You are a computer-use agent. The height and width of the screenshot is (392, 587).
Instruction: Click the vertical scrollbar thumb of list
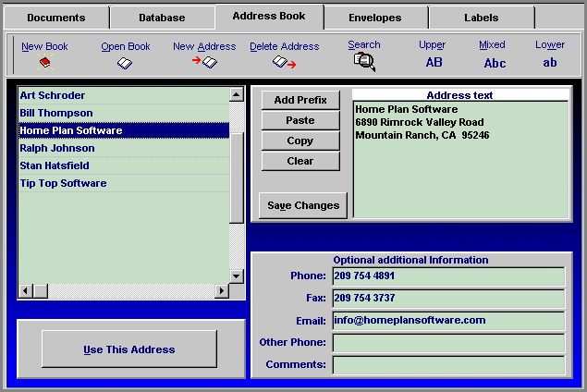pyautogui.click(x=237, y=178)
